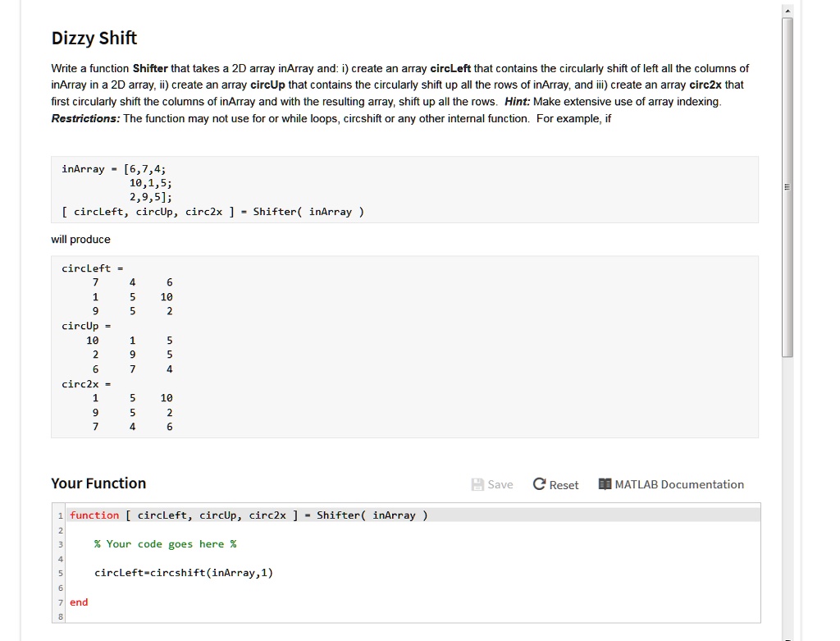Click the bold 'Restrictions:' text
The height and width of the screenshot is (641, 840).
coord(85,118)
